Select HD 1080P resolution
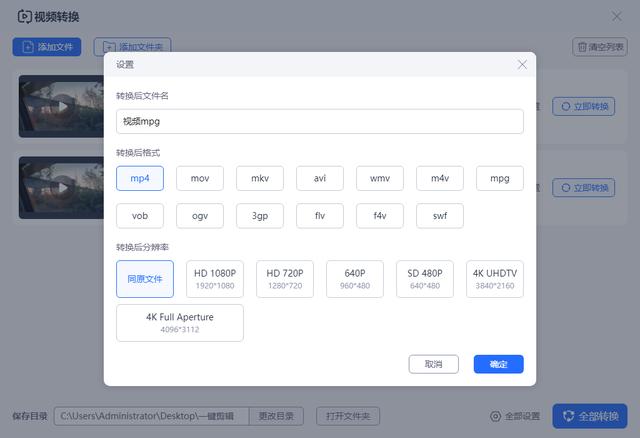 [x=215, y=279]
